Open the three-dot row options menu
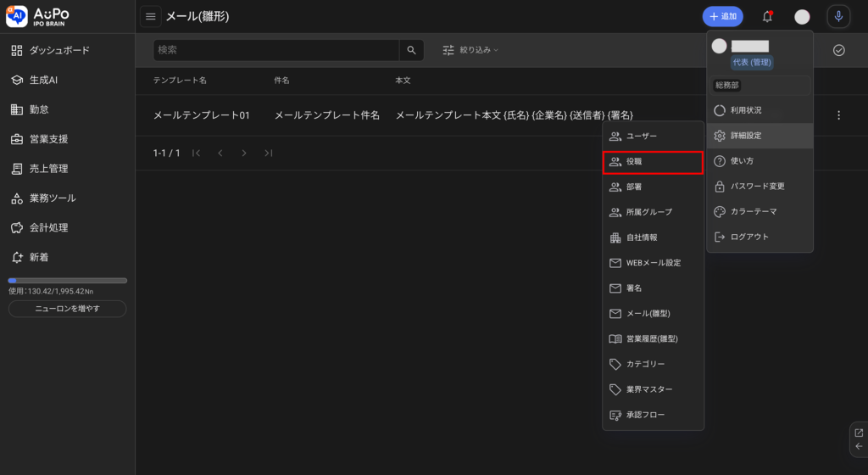The height and width of the screenshot is (475, 868). (x=838, y=115)
